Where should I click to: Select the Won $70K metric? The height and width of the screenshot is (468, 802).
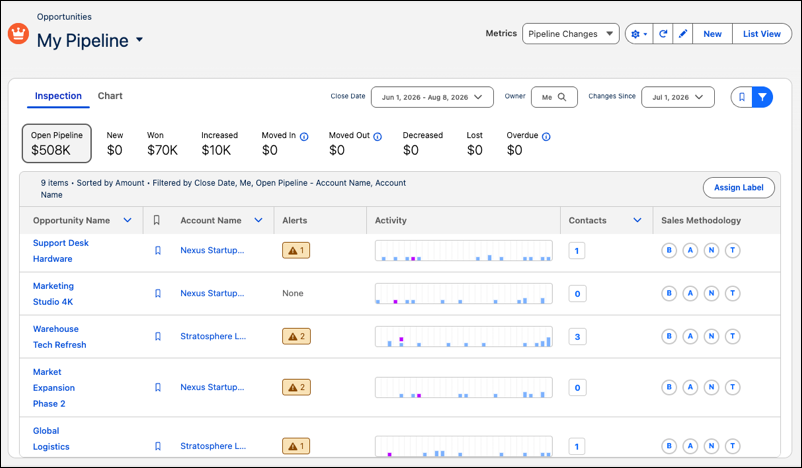point(162,143)
